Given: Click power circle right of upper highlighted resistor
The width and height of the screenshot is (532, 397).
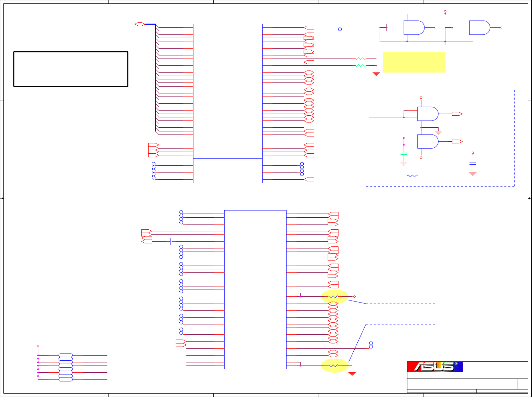Looking at the screenshot, I should 354,297.
